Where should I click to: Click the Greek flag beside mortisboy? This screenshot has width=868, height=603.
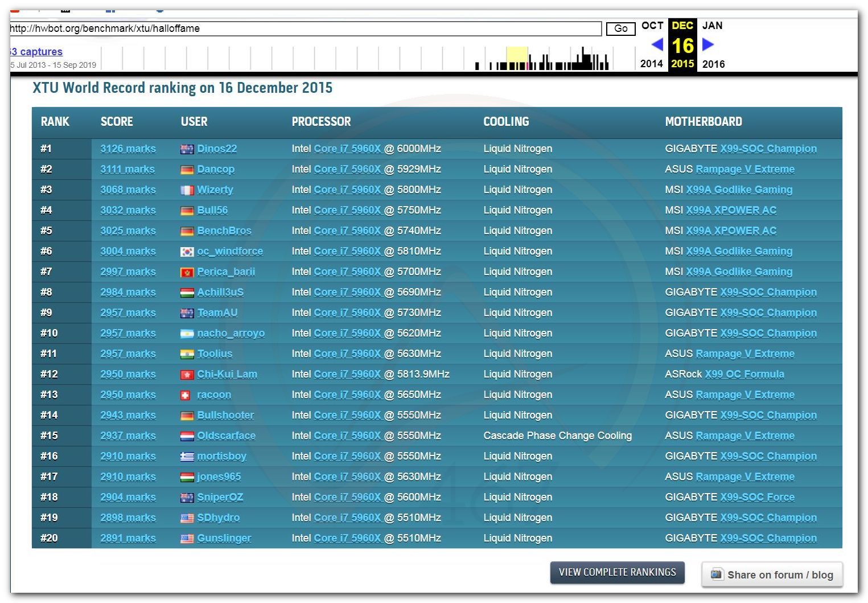pos(187,457)
